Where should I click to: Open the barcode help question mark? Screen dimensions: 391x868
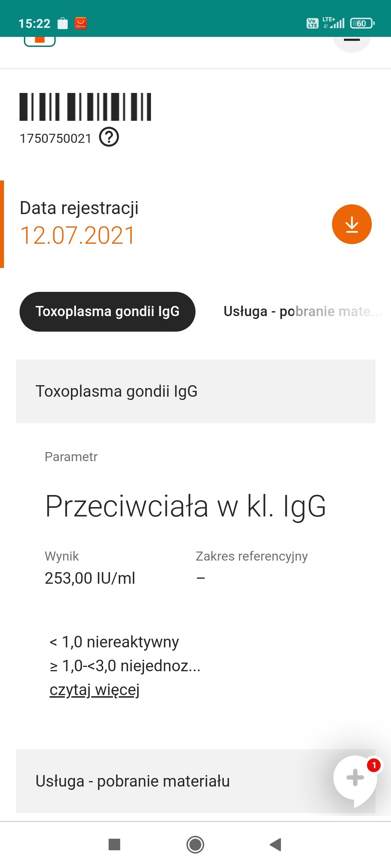[x=109, y=137]
